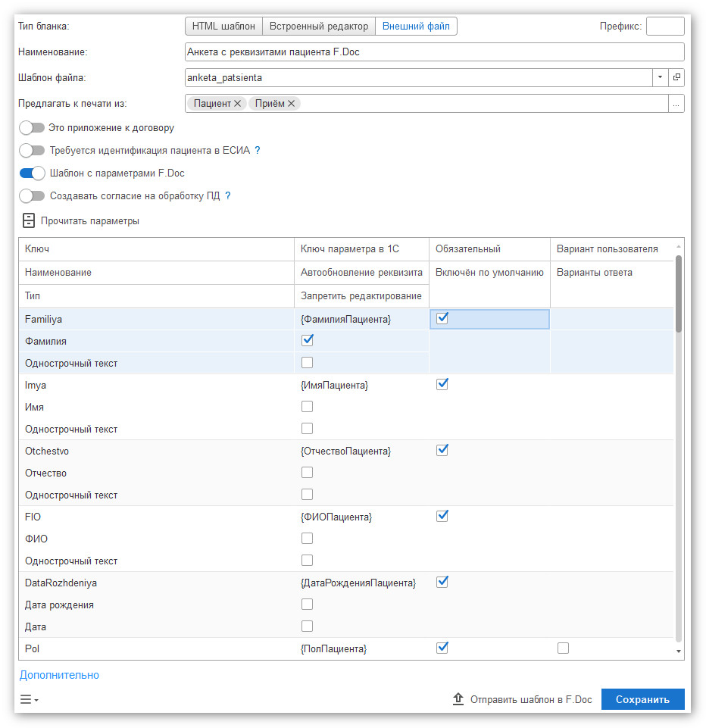This screenshot has width=706, height=728.
Task: Click scrollbar down arrow in parameters table
Action: (x=679, y=651)
